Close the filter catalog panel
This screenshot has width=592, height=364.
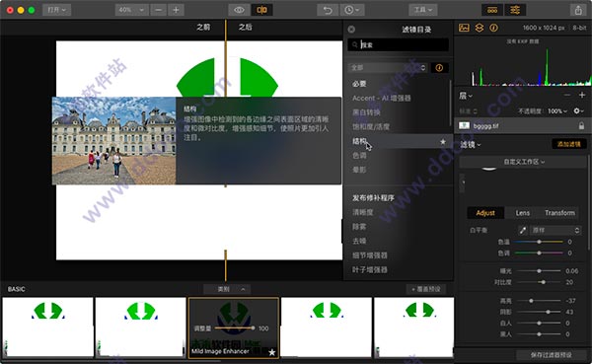(351, 29)
